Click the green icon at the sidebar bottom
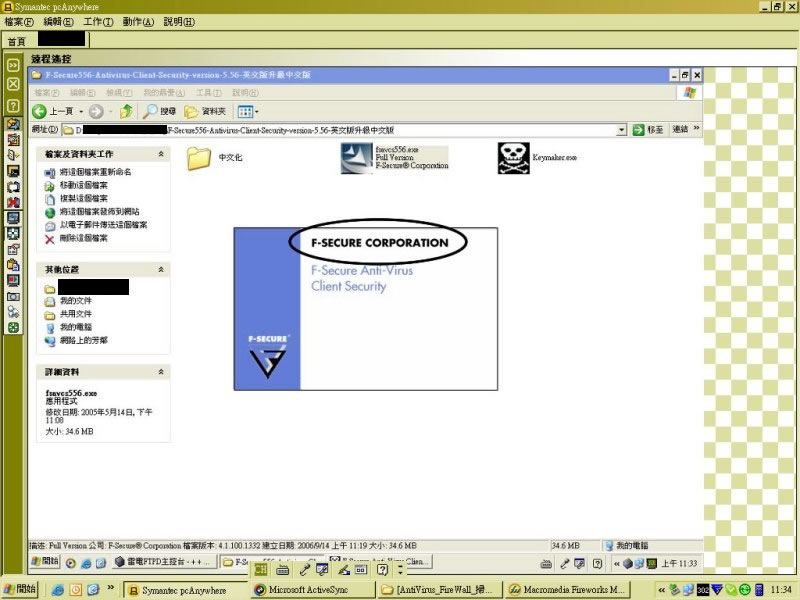 tap(13, 328)
